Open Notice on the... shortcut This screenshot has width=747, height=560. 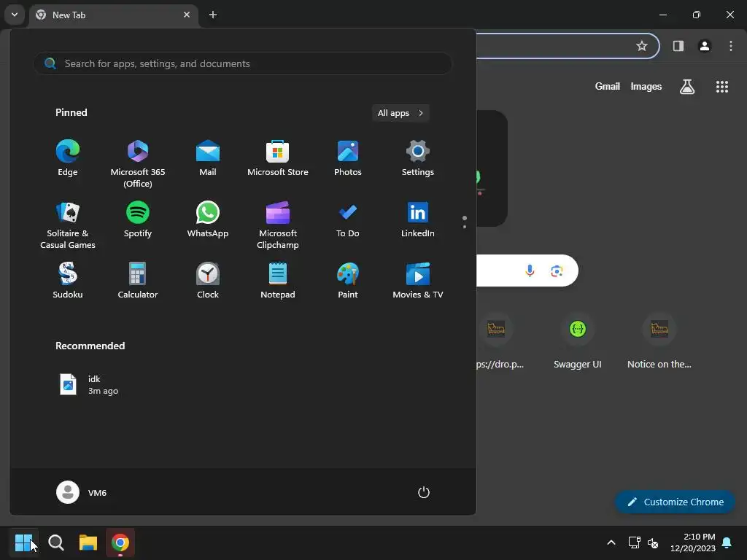(x=659, y=342)
